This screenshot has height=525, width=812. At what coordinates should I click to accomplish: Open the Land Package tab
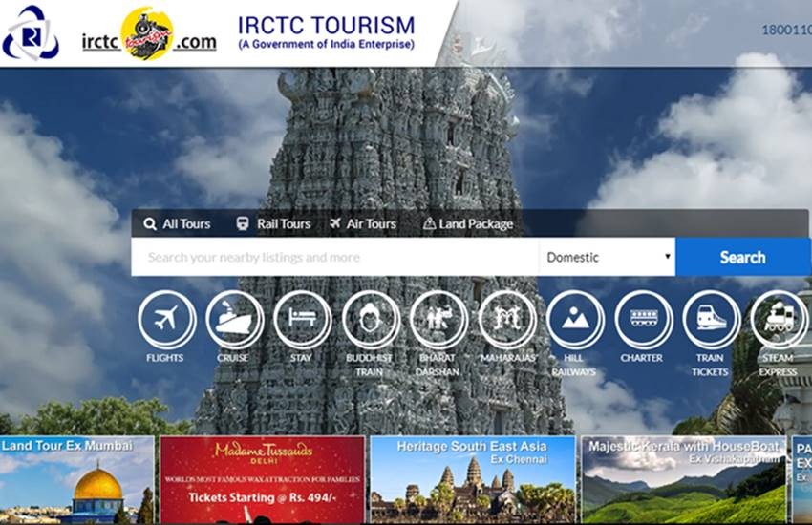[x=467, y=224]
